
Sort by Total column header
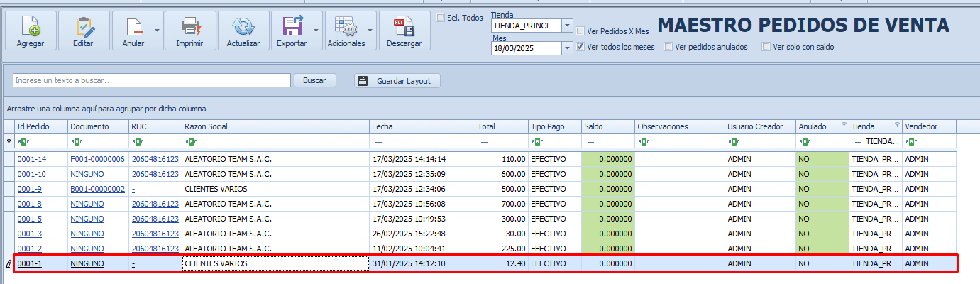(502, 126)
